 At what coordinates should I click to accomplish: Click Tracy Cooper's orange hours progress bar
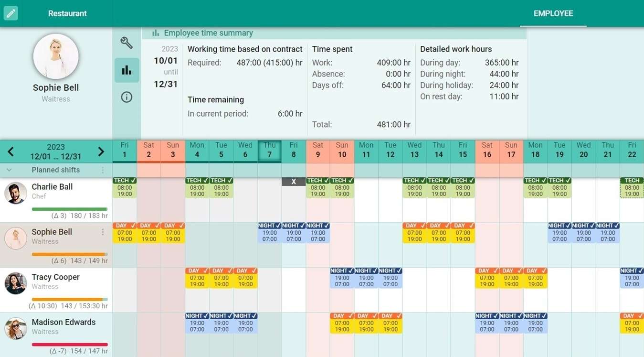70,299
